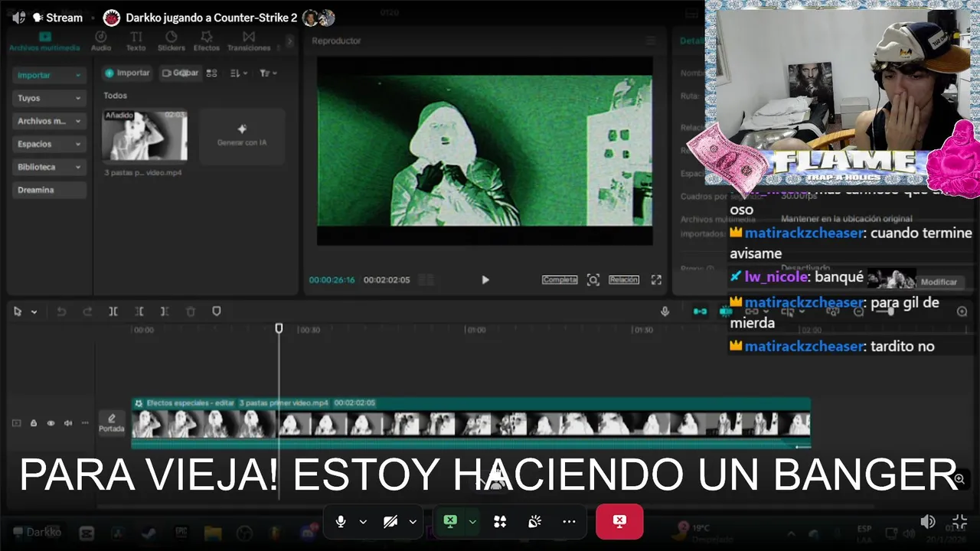Open the sort order dropdown
Viewport: 980px width, 551px height.
tap(239, 73)
